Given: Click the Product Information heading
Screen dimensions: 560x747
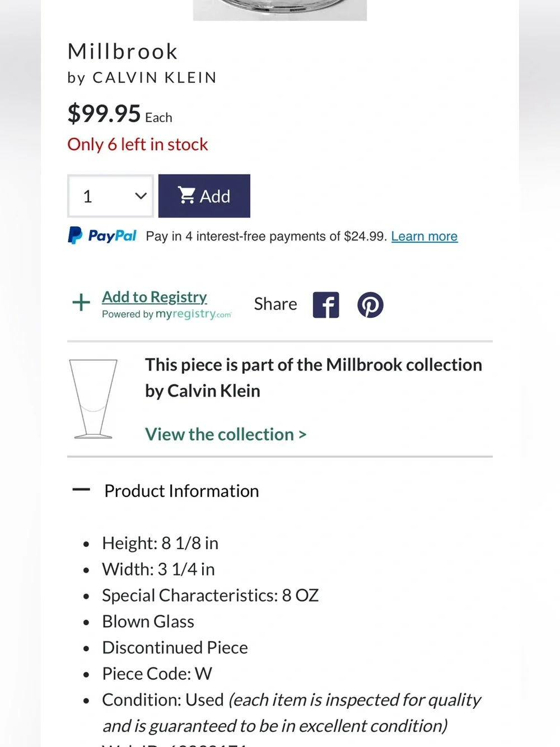Looking at the screenshot, I should pyautogui.click(x=181, y=491).
